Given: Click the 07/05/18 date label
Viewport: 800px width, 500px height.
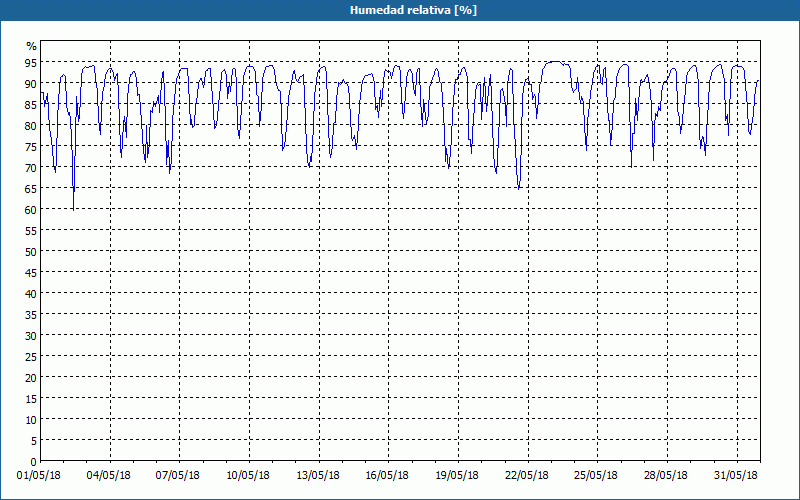Looking at the screenshot, I should pyautogui.click(x=178, y=476).
